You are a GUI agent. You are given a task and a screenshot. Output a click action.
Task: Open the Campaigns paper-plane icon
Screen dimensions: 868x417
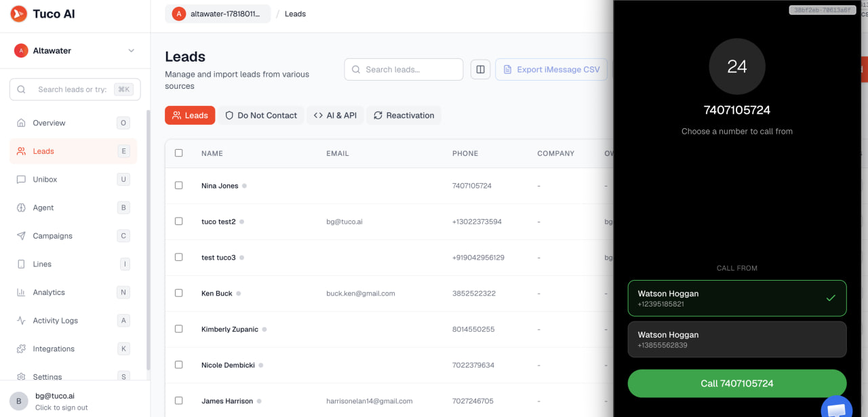tap(20, 236)
